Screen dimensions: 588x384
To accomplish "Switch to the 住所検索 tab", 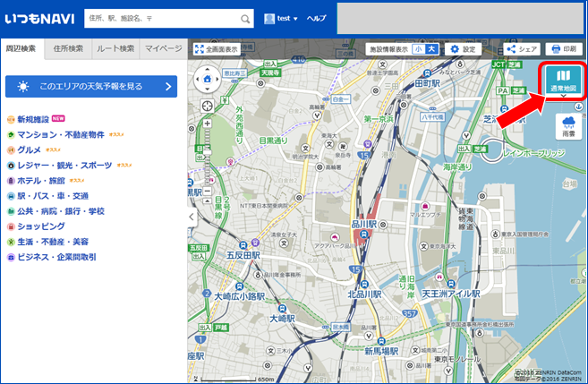I will [x=68, y=48].
